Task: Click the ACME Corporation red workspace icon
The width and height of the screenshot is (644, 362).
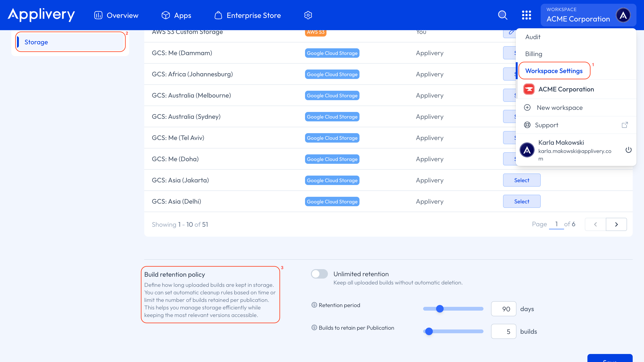Action: (529, 89)
